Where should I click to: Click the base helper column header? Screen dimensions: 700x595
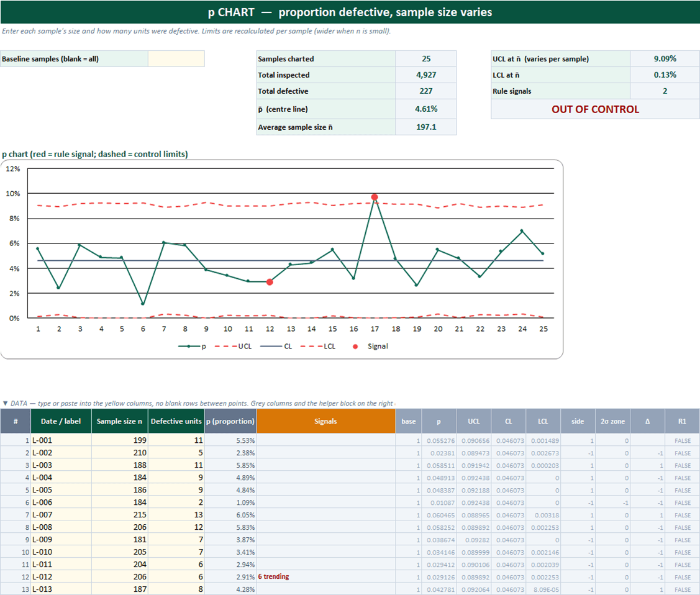tap(409, 421)
